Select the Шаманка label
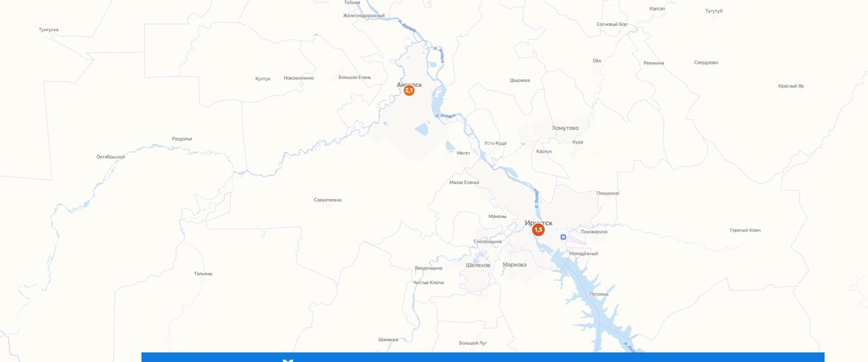Viewport: 868px width, 362px height. pos(388,339)
